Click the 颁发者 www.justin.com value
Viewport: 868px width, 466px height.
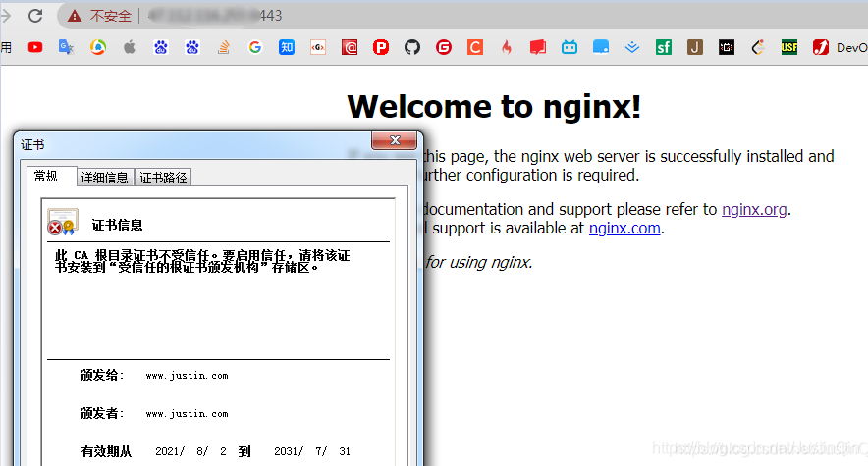click(188, 413)
